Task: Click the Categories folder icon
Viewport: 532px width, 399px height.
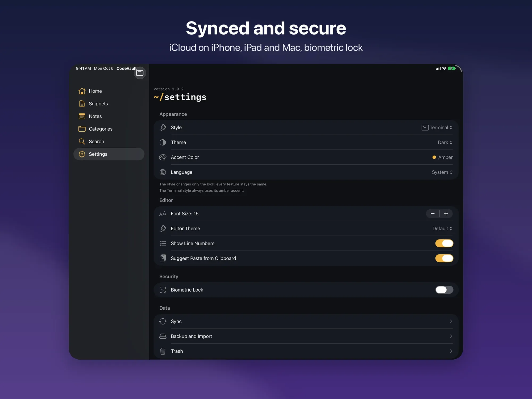Action: 82,129
